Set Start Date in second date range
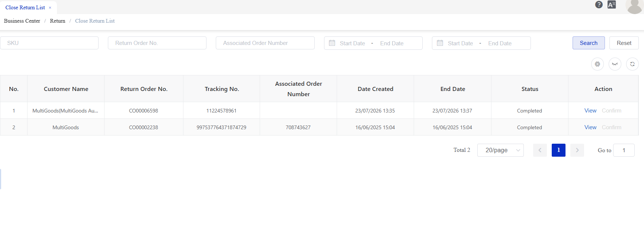 pos(460,43)
